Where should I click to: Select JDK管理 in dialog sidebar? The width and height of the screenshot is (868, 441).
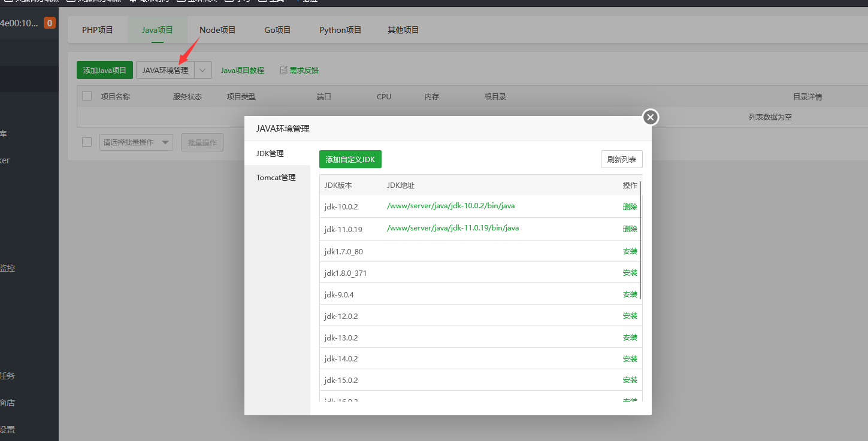point(277,153)
